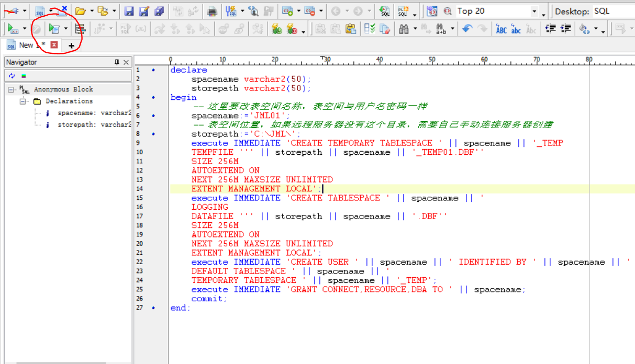This screenshot has width=635, height=364.
Task: Refresh the Navigator panel
Action: tap(12, 76)
